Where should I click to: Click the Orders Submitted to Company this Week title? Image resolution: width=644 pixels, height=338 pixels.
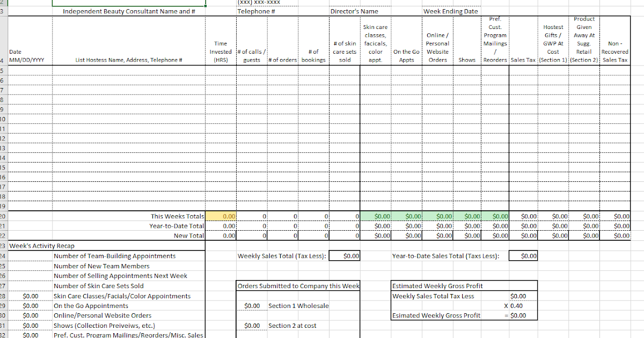click(298, 285)
